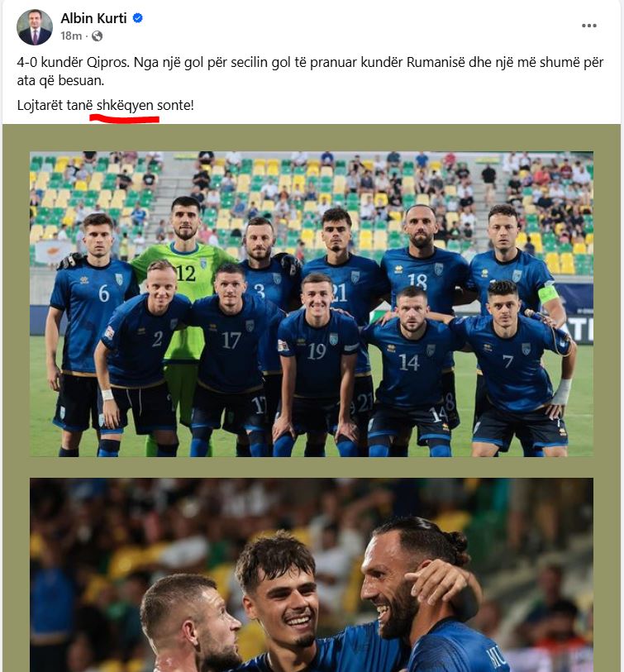Click the number 14 on the jersey
Viewport: 624px width, 672px height.
(408, 363)
